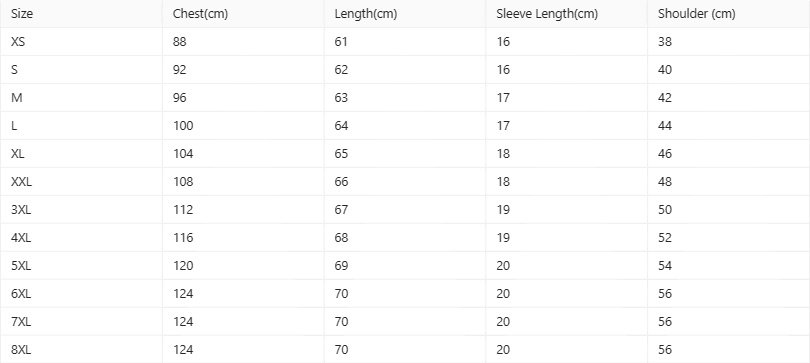810x363 pixels.
Task: Select chest value 88 for XS
Action: click(x=180, y=42)
